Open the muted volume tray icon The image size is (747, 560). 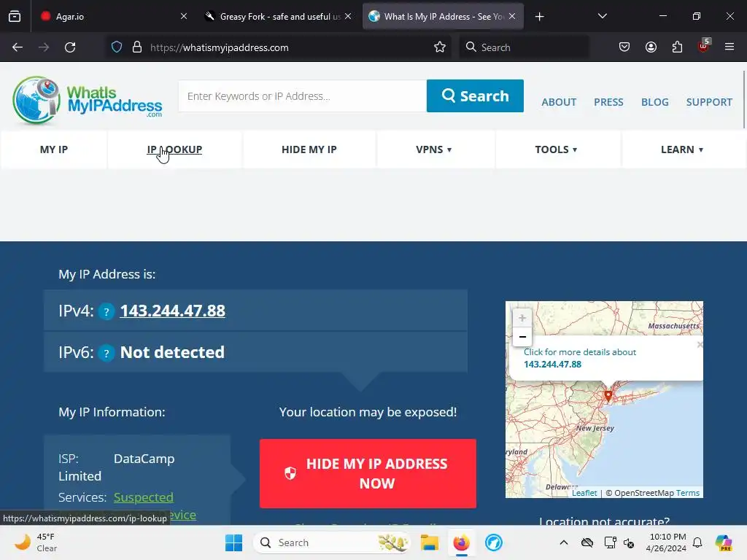click(x=629, y=542)
